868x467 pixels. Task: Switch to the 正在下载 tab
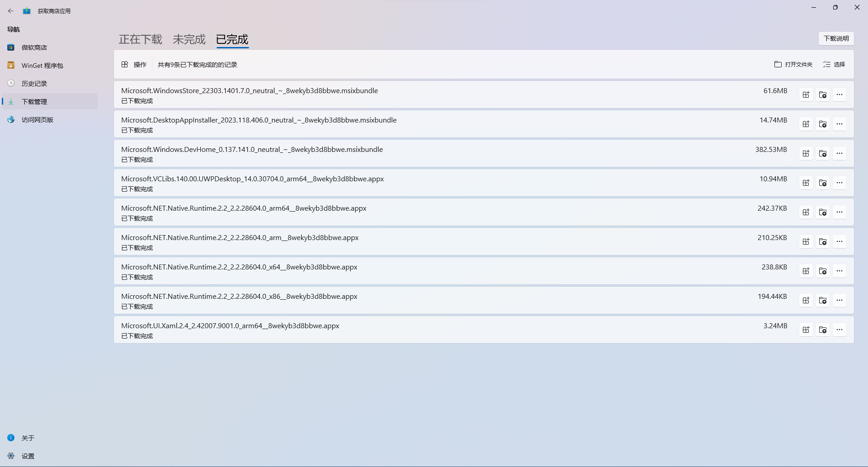click(140, 39)
